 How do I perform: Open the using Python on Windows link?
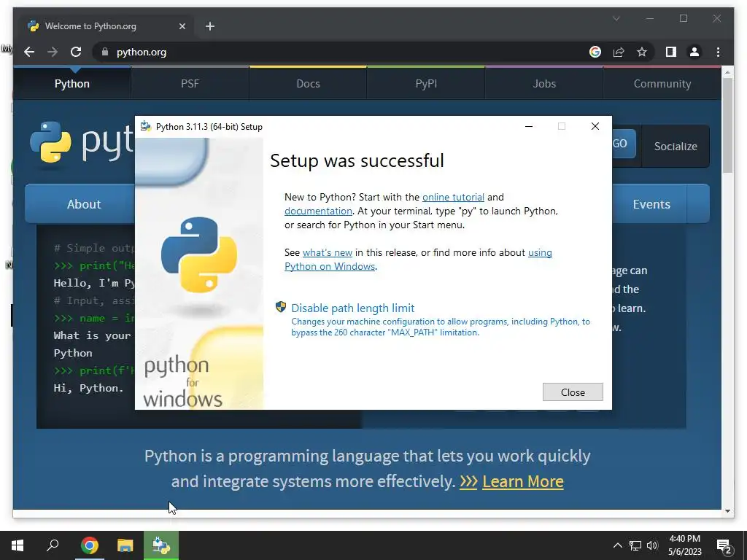(x=418, y=260)
